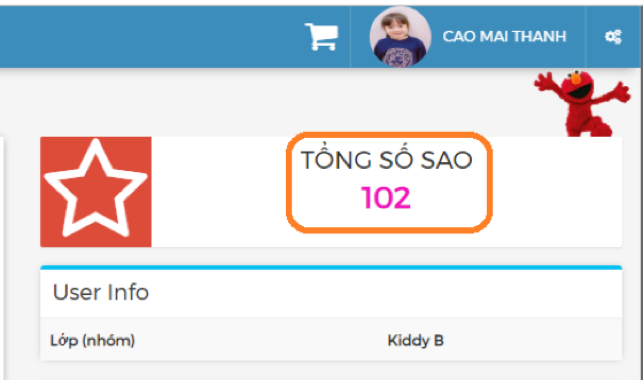Click the red star icon tile
This screenshot has width=643, height=380.
[x=96, y=192]
